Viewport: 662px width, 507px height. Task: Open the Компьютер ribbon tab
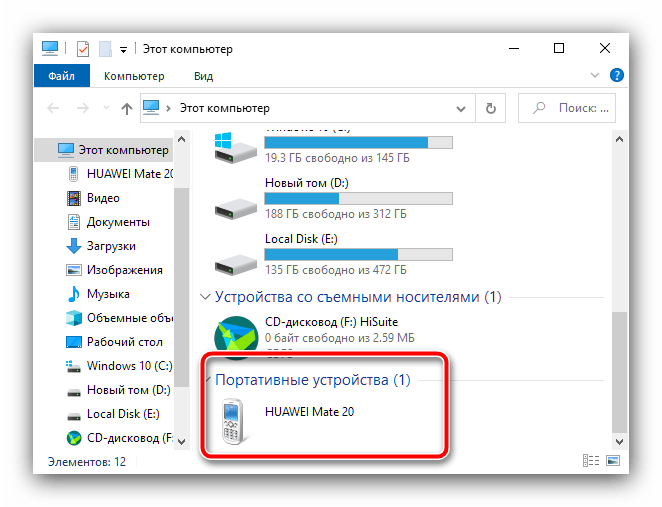coord(134,76)
